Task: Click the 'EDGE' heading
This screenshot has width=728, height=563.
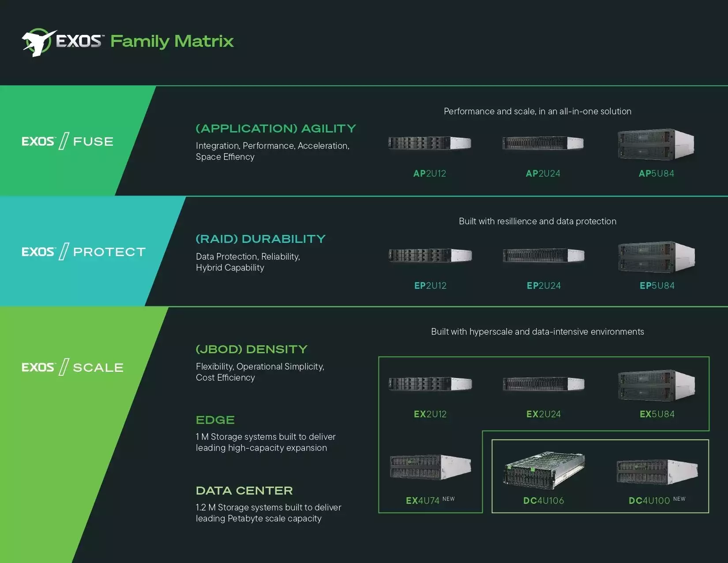Action: 215,420
